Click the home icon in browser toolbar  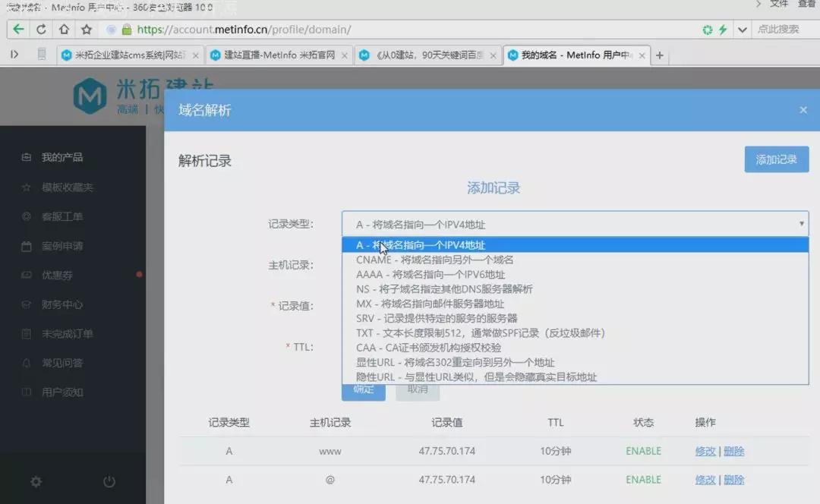[65, 29]
